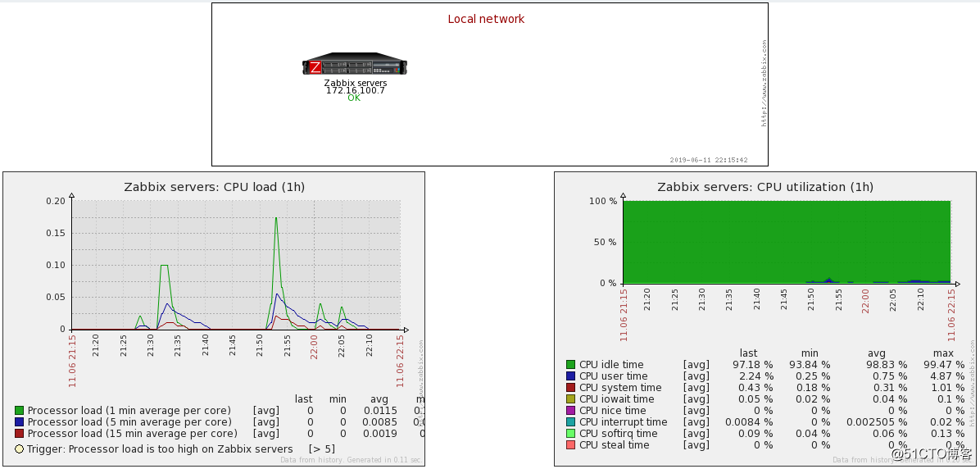Click the 'CPU interrupt time' legend label
The width and height of the screenshot is (980, 469).
point(623,422)
